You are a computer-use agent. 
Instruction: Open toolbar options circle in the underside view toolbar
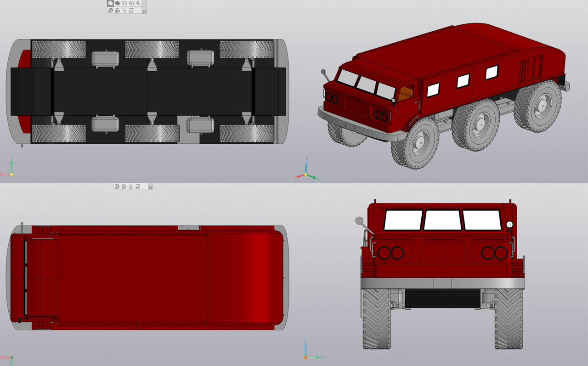tap(144, 11)
